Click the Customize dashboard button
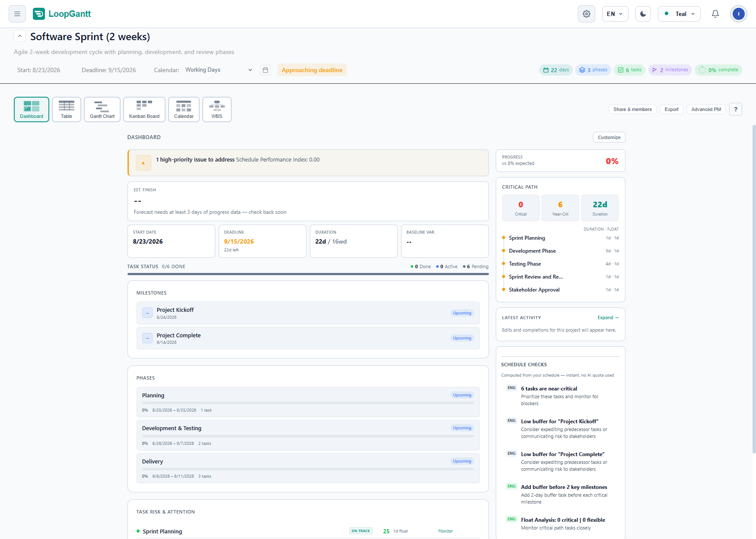Image resolution: width=756 pixels, height=539 pixels. click(609, 137)
